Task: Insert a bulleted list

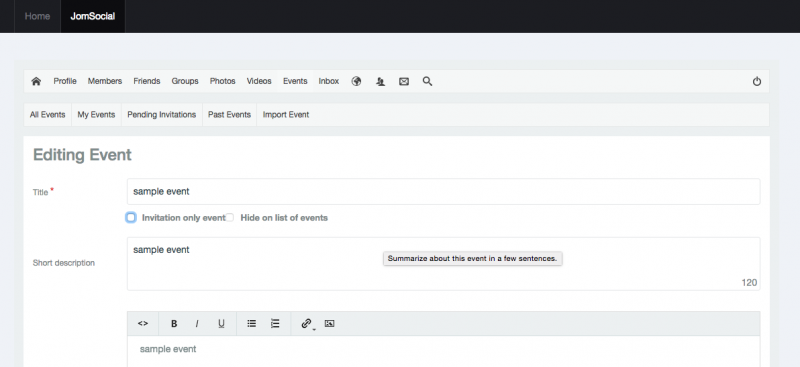Action: (x=252, y=323)
